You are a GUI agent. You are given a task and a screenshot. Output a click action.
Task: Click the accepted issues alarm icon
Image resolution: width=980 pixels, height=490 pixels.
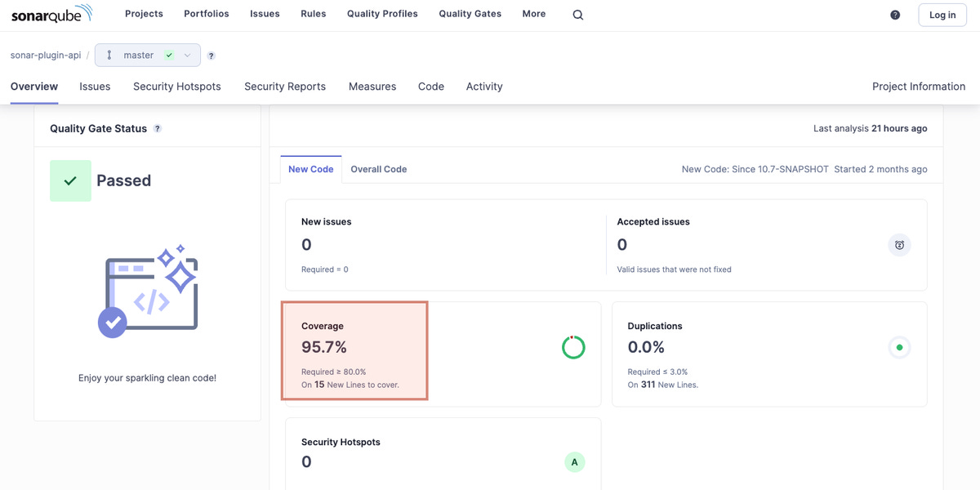899,245
